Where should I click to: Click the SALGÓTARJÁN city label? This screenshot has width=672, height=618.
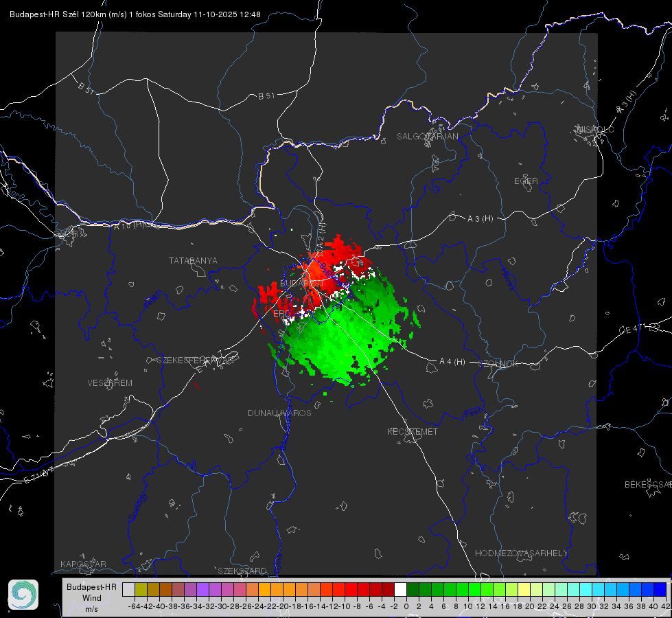click(427, 137)
